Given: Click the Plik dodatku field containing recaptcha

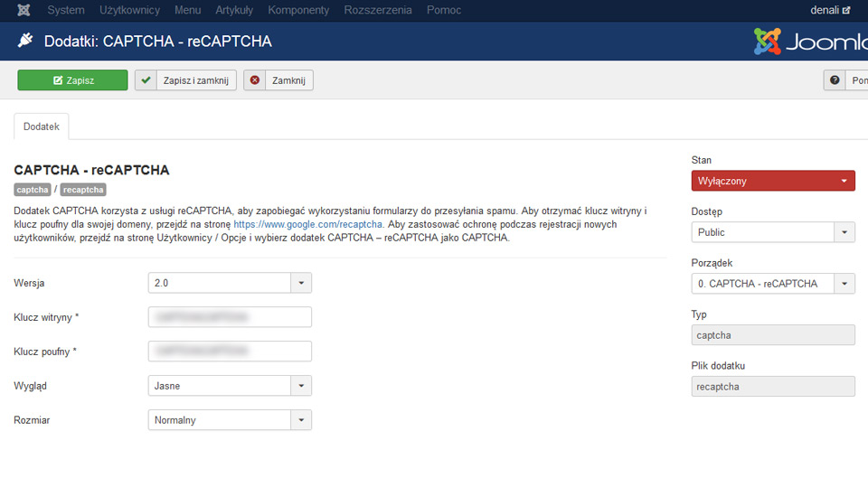Looking at the screenshot, I should tap(773, 387).
